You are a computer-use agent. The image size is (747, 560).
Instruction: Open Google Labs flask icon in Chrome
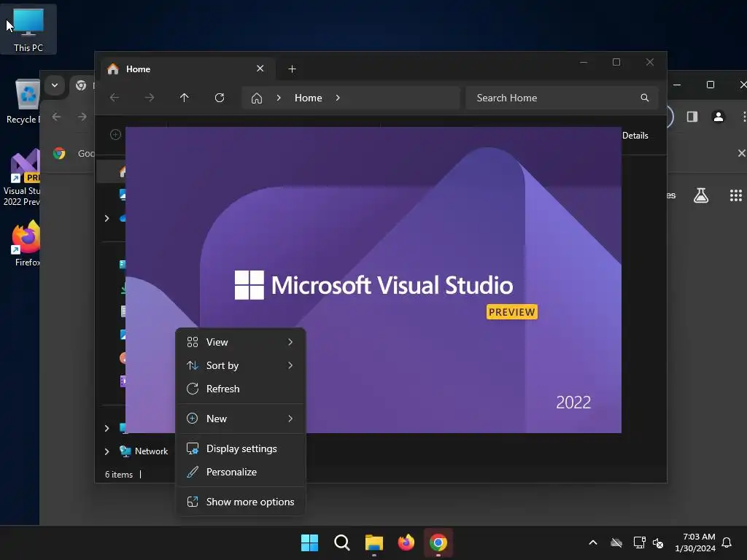(701, 195)
